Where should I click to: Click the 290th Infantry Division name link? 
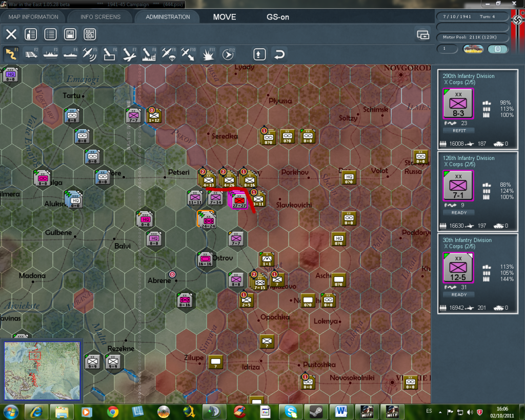[469, 76]
